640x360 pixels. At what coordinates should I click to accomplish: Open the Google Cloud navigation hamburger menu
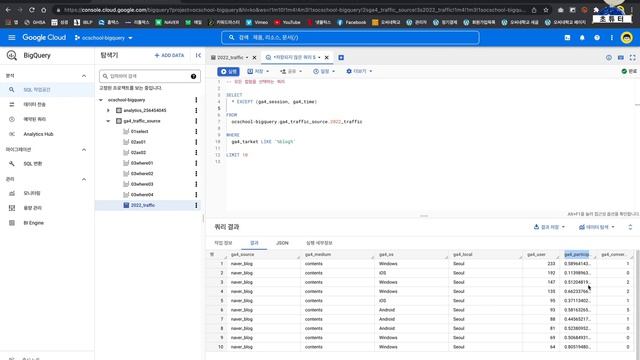(x=11, y=38)
